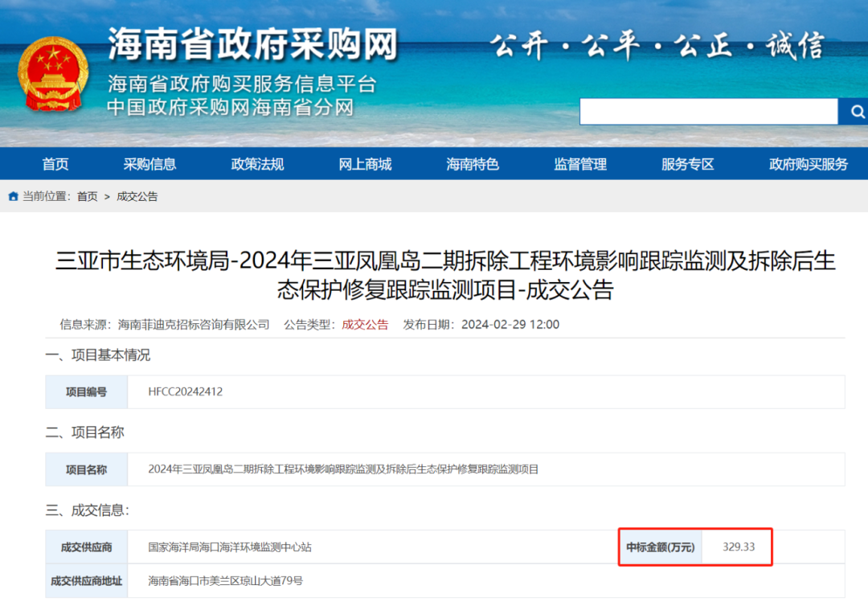Open the 监督管理 menu item
Screen dimensions: 868x606
pyautogui.click(x=580, y=165)
